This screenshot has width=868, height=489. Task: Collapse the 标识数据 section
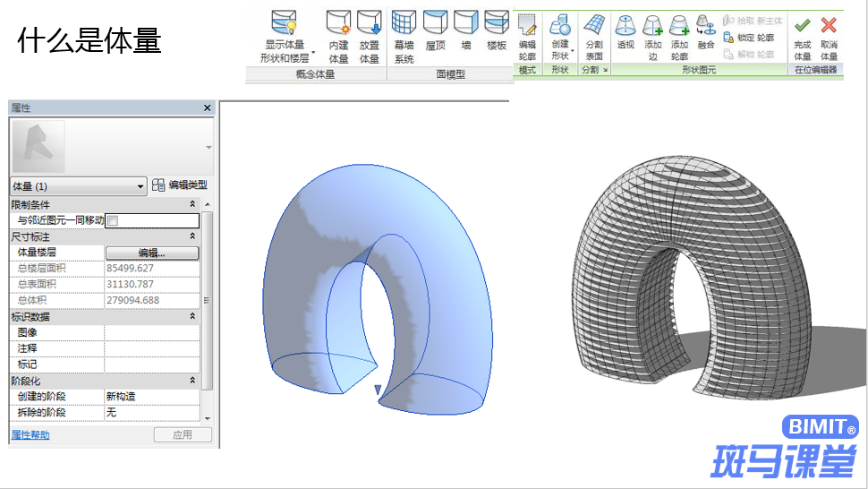click(x=192, y=316)
